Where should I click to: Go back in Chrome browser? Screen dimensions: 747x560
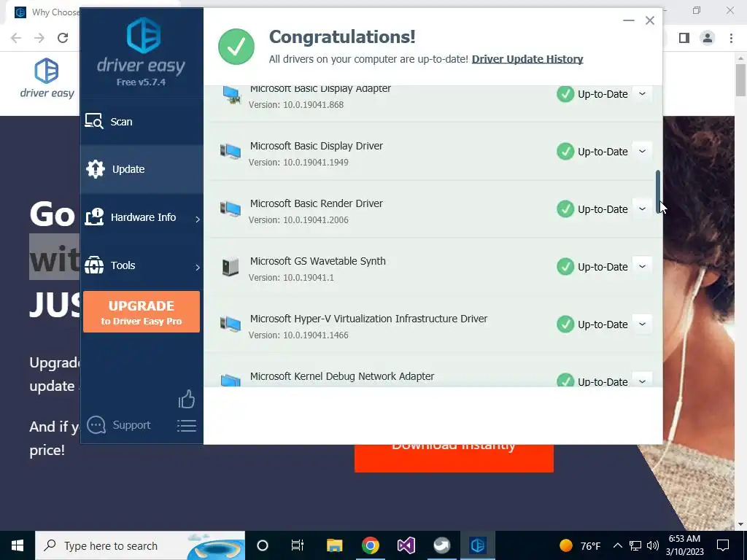tap(16, 38)
